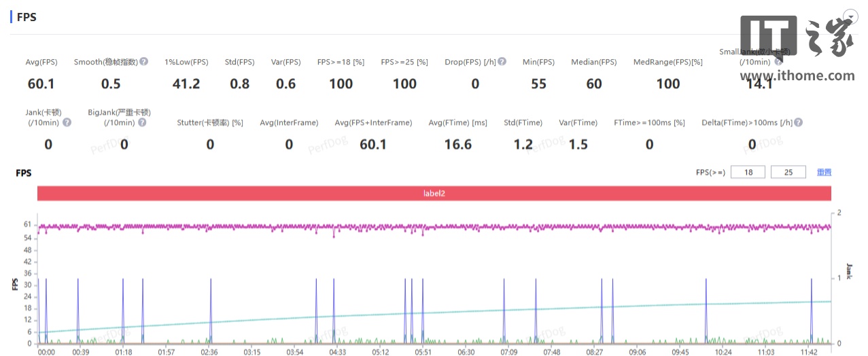
Task: Click the first FPS threshold field (18)
Action: pos(748,173)
